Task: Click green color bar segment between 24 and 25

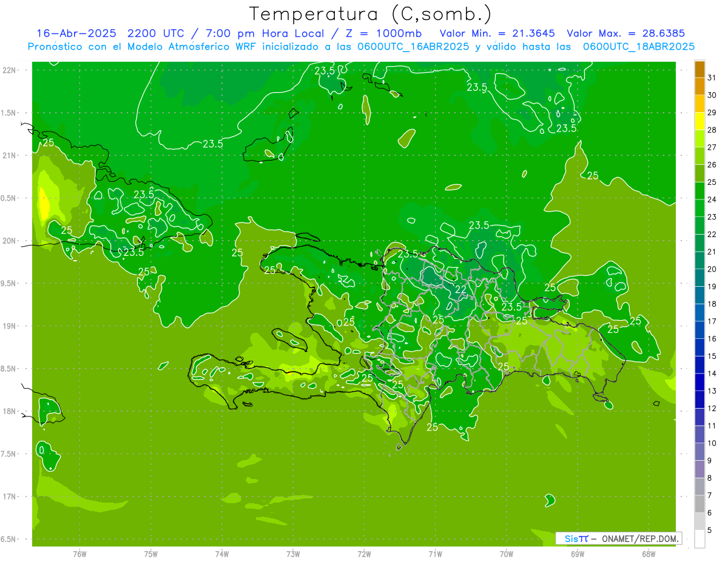Action: (x=699, y=191)
